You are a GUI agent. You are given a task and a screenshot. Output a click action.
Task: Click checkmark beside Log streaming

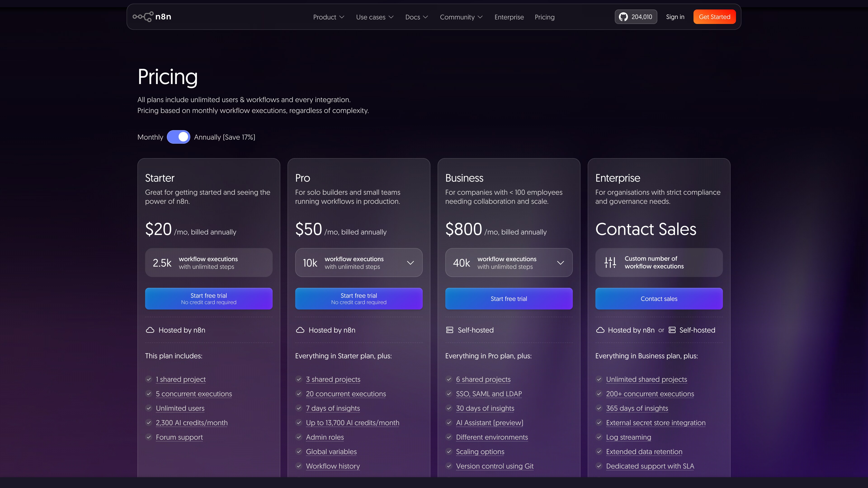pos(599,437)
